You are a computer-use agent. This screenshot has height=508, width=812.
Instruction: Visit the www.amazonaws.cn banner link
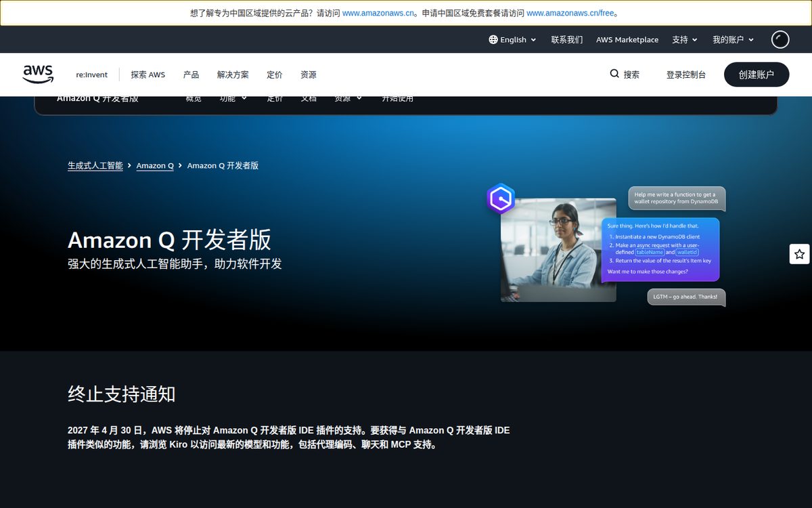[378, 13]
